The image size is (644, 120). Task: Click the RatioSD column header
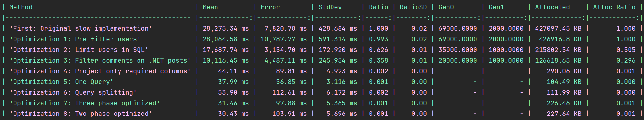413,7
